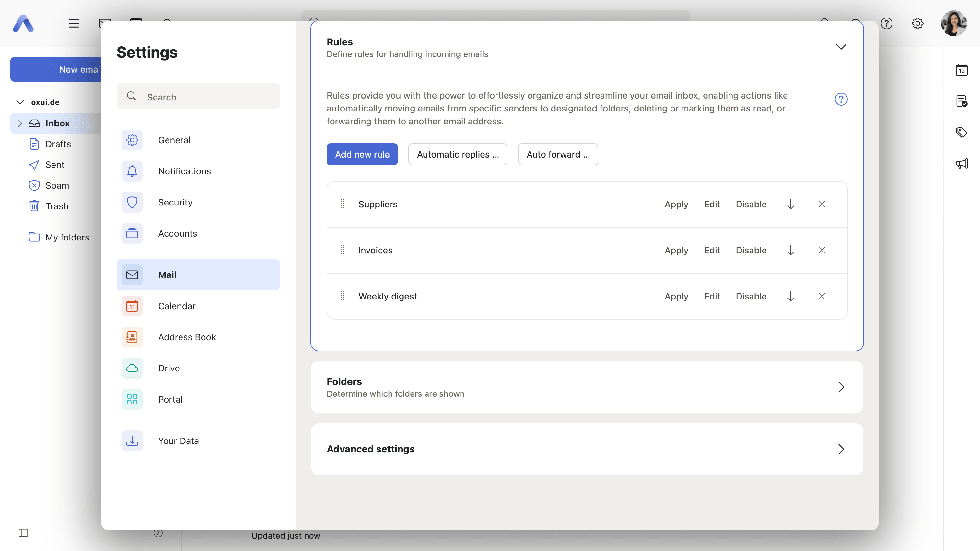Open Security settings category
Viewport: 980px width, 551px height.
(x=198, y=203)
